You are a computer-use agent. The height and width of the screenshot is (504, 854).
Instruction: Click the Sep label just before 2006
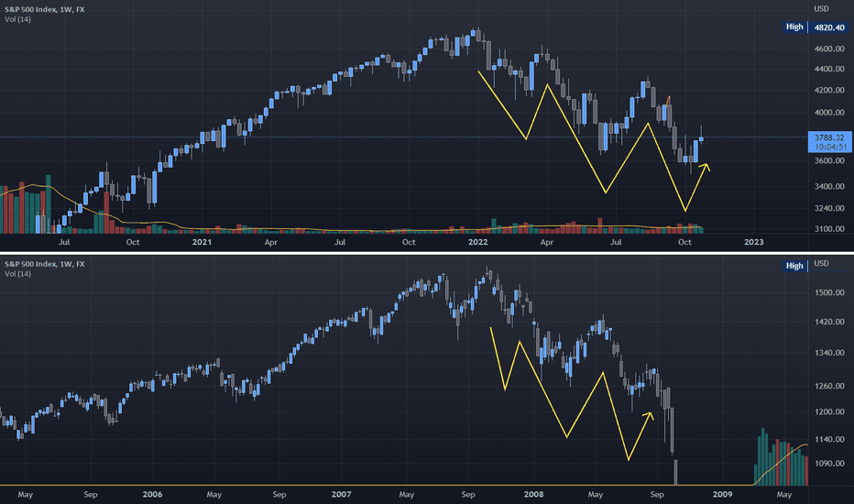point(91,495)
